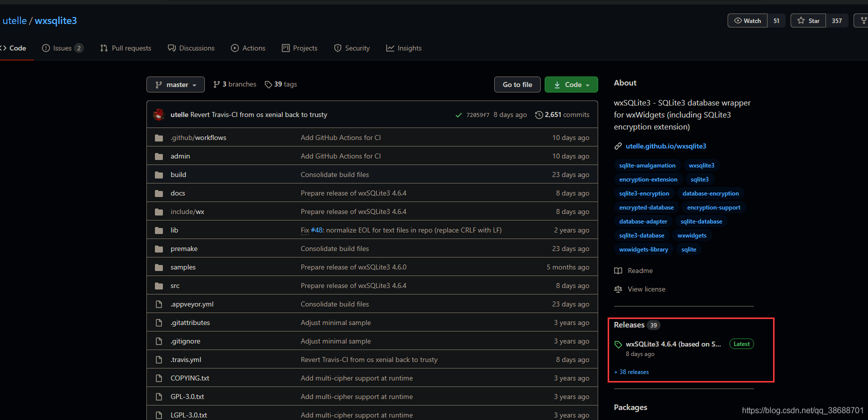The height and width of the screenshot is (420, 868).
Task: Click the sqlite3-encryption topic tag
Action: [x=644, y=193]
